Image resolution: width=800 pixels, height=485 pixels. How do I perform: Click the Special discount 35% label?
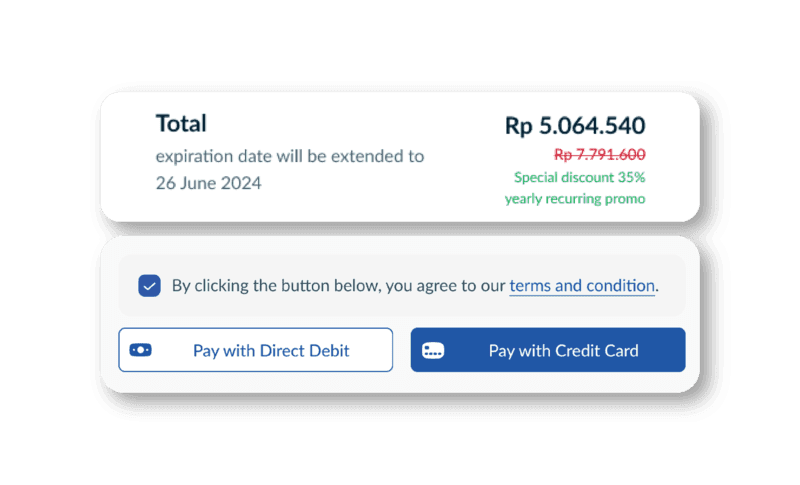[x=580, y=177]
